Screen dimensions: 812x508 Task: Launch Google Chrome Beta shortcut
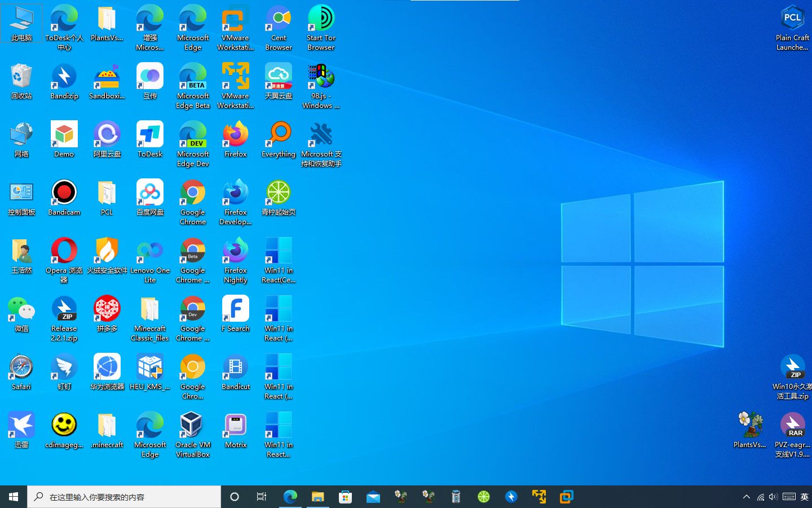click(x=193, y=260)
